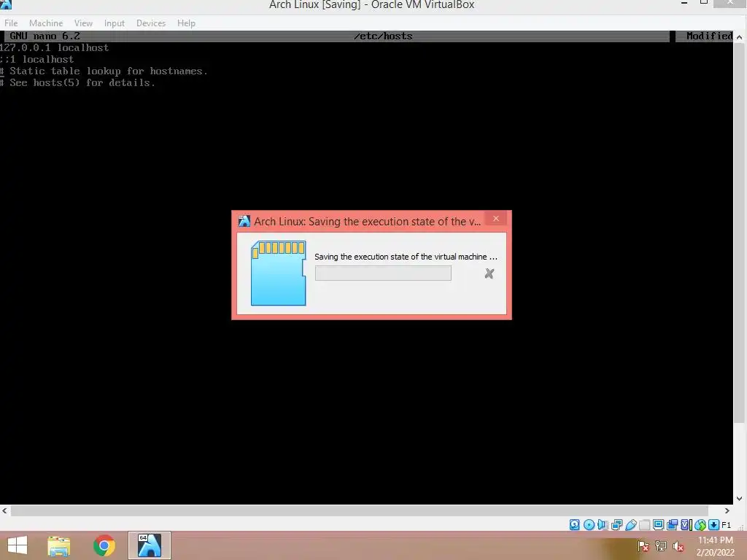Screen dimensions: 747x560
Task: Click the USB devices status icon
Action: (631, 525)
